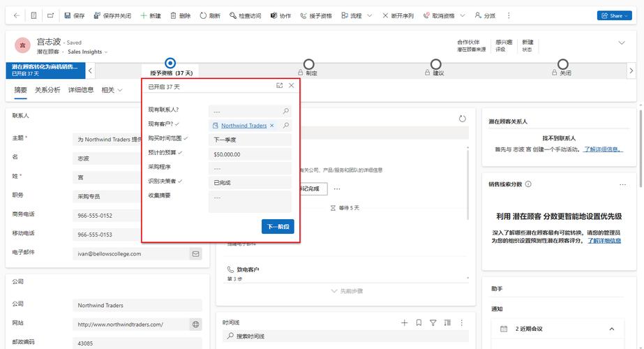Expand the header fields chevron
This screenshot has width=644, height=349.
(x=622, y=43)
